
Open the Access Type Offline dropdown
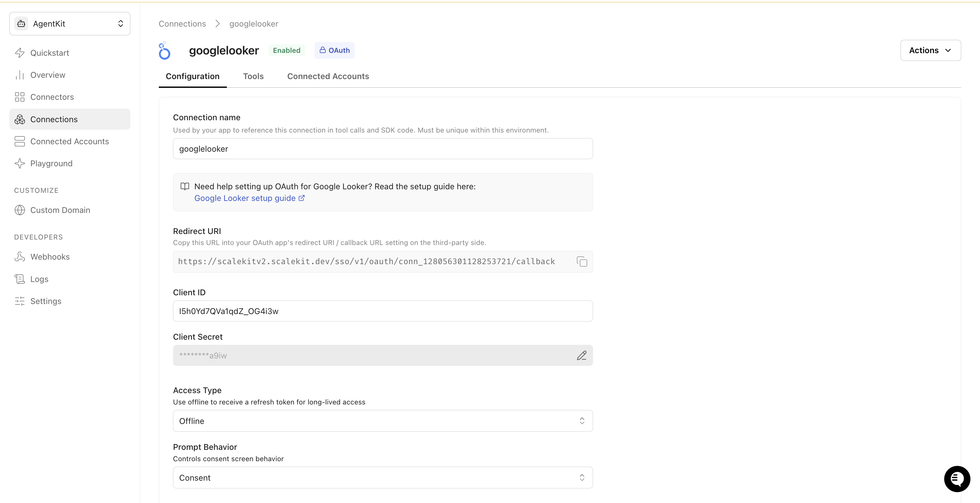pyautogui.click(x=383, y=421)
